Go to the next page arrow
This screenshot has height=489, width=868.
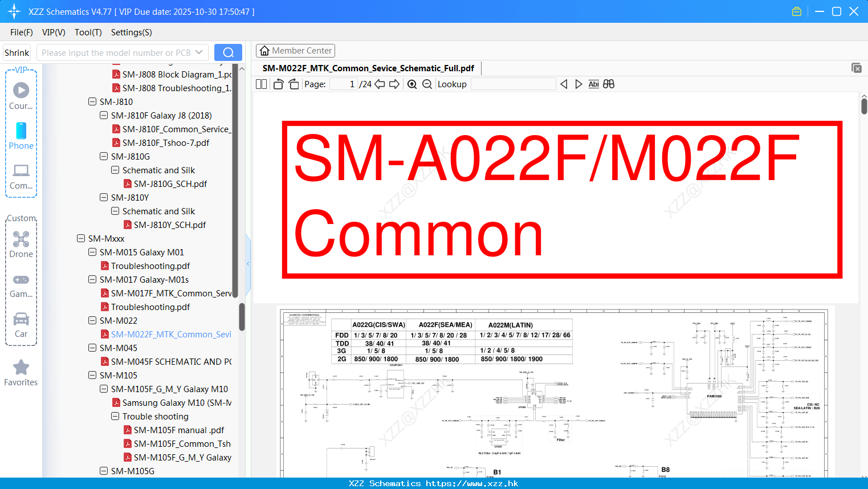(394, 84)
